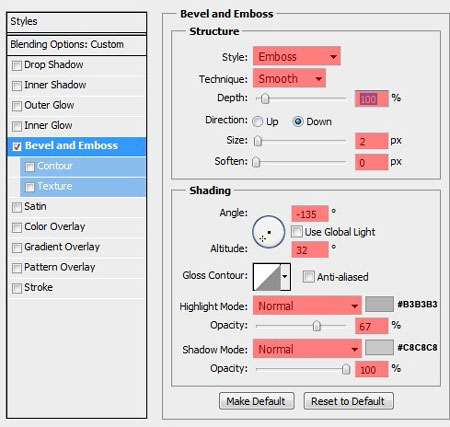Click the Reset to Default button
The image size is (450, 427).
pyautogui.click(x=348, y=401)
